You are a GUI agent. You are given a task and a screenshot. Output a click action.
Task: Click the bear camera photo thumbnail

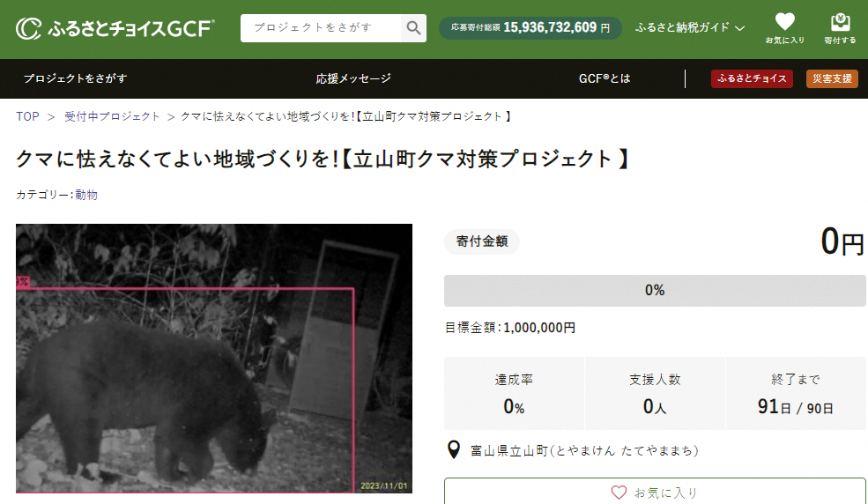click(214, 359)
